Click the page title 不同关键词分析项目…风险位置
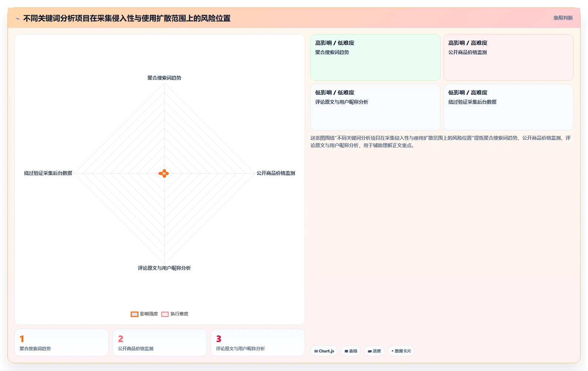Screen dimensions: 588x371 127,18
